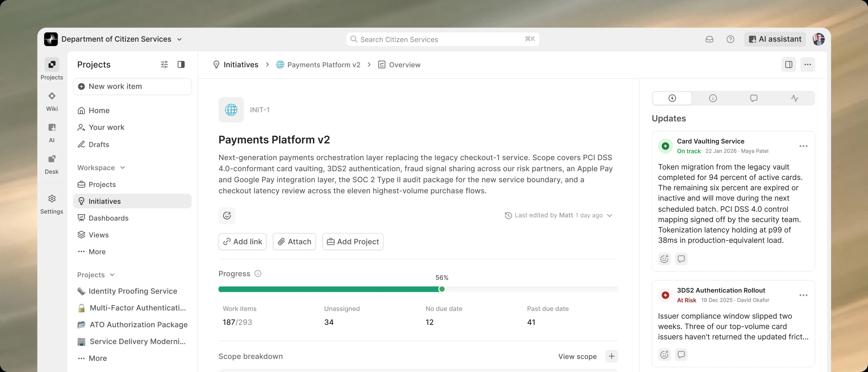Open the page more options ellipsis
868x372 pixels.
click(x=807, y=64)
